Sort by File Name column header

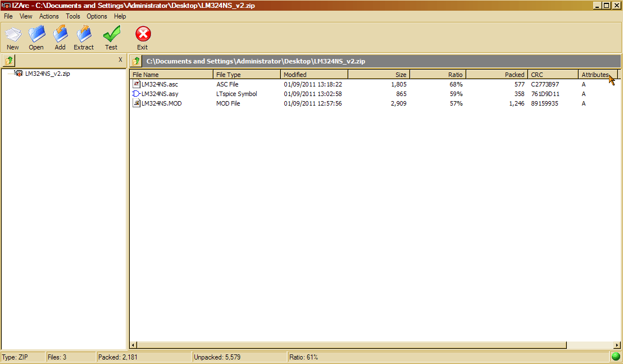pyautogui.click(x=171, y=75)
